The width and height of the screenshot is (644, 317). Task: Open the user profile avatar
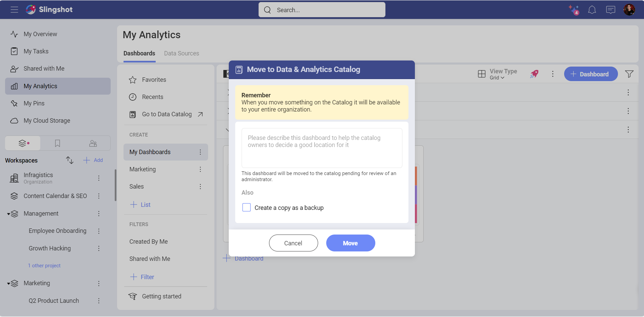pyautogui.click(x=629, y=10)
